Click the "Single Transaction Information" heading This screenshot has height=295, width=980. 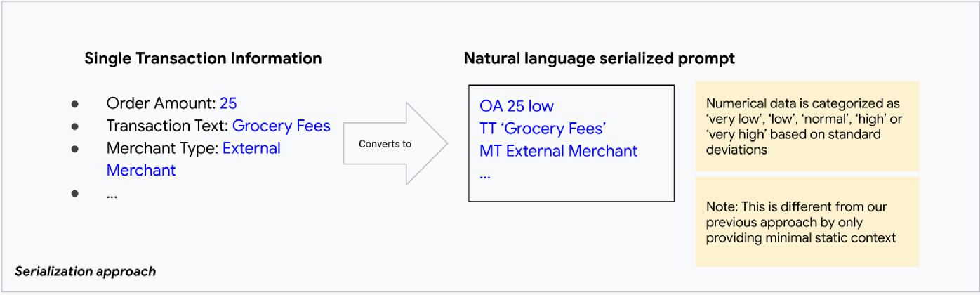(x=203, y=58)
